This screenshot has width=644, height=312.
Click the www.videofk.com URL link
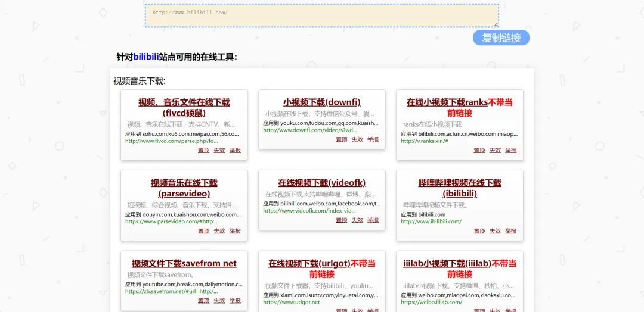[309, 211]
